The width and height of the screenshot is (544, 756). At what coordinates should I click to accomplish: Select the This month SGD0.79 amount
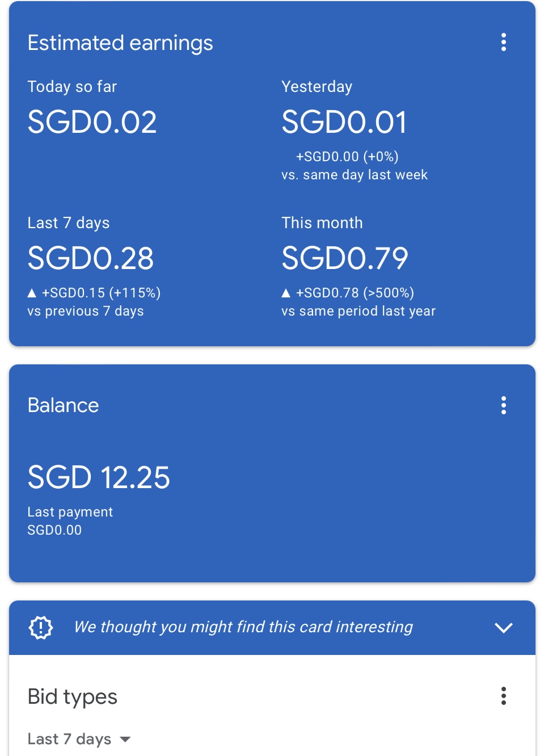click(345, 258)
